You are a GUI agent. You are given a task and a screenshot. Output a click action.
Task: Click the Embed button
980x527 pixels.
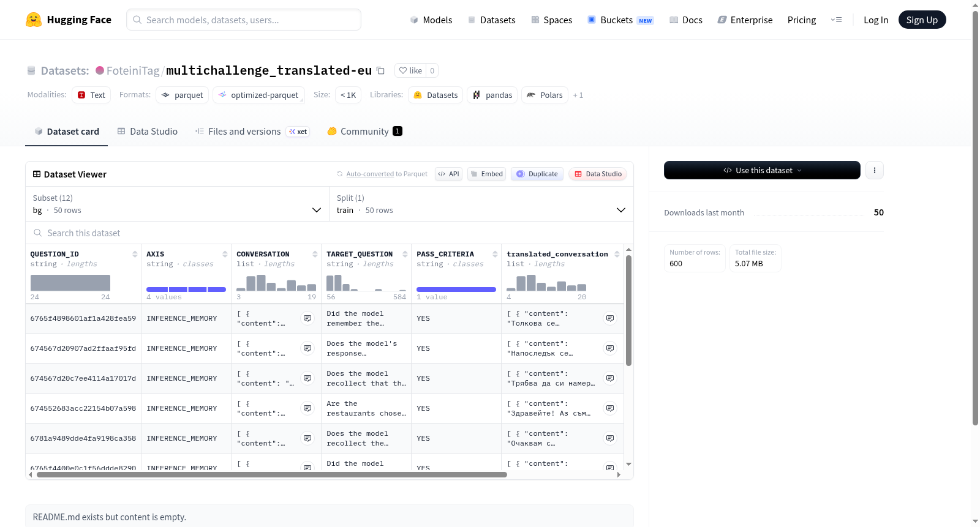[487, 174]
